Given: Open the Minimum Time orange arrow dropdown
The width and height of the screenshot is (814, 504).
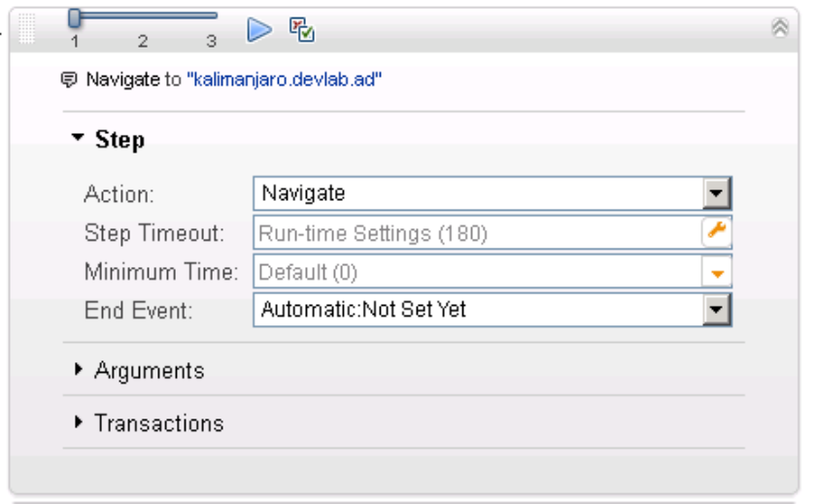Looking at the screenshot, I should pyautogui.click(x=716, y=272).
